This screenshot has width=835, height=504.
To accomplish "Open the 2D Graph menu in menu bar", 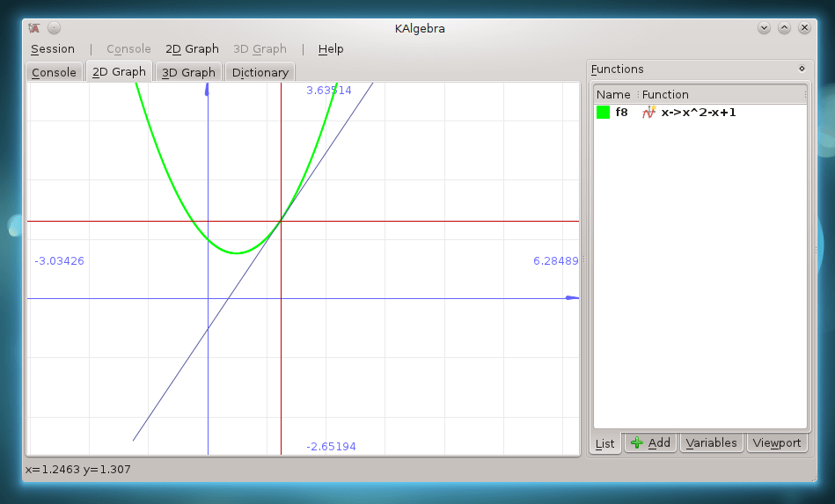I will (192, 49).
